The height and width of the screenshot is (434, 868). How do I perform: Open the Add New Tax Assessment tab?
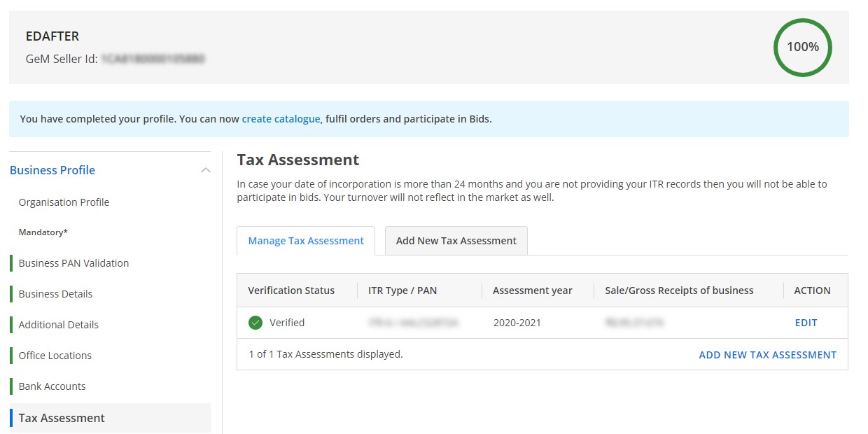(x=456, y=241)
